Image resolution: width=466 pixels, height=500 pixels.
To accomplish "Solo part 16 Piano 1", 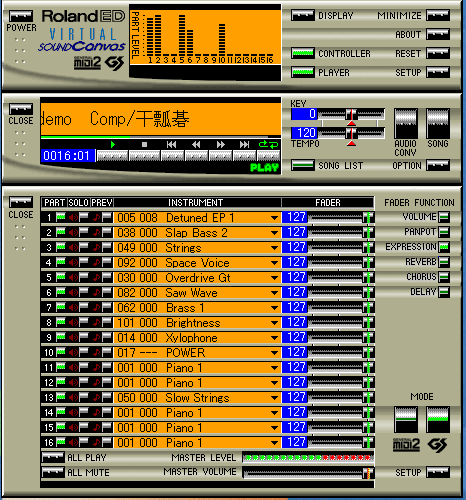I will tap(83, 443).
